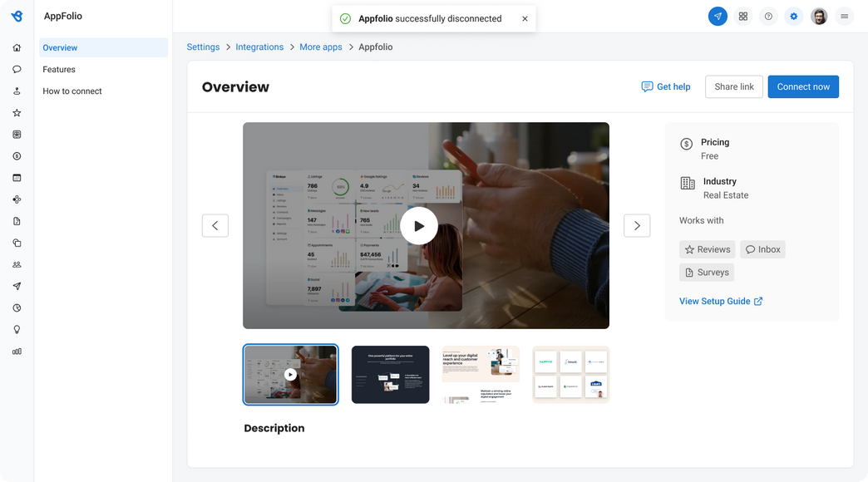The height and width of the screenshot is (482, 868).
Task: Click the Appfolio breadcrumb text
Action: (375, 47)
